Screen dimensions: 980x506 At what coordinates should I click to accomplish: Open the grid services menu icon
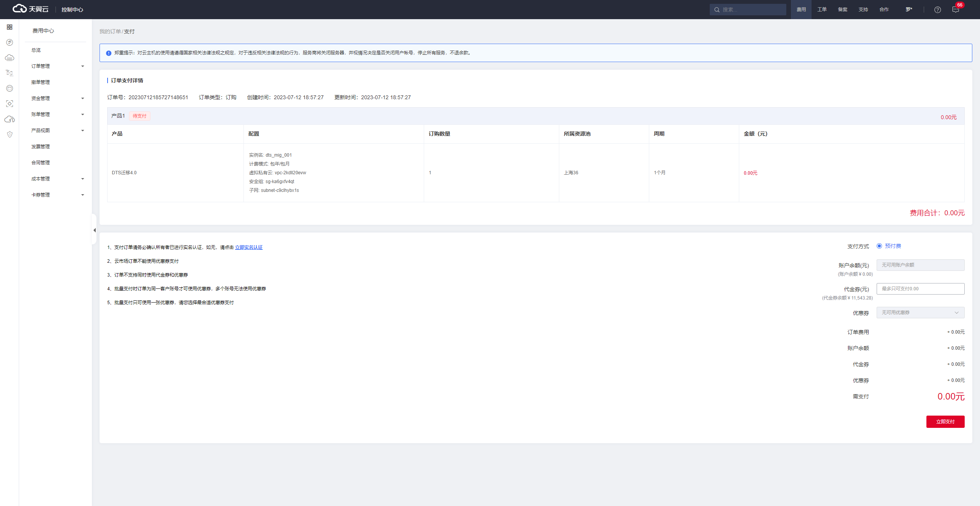tap(10, 27)
